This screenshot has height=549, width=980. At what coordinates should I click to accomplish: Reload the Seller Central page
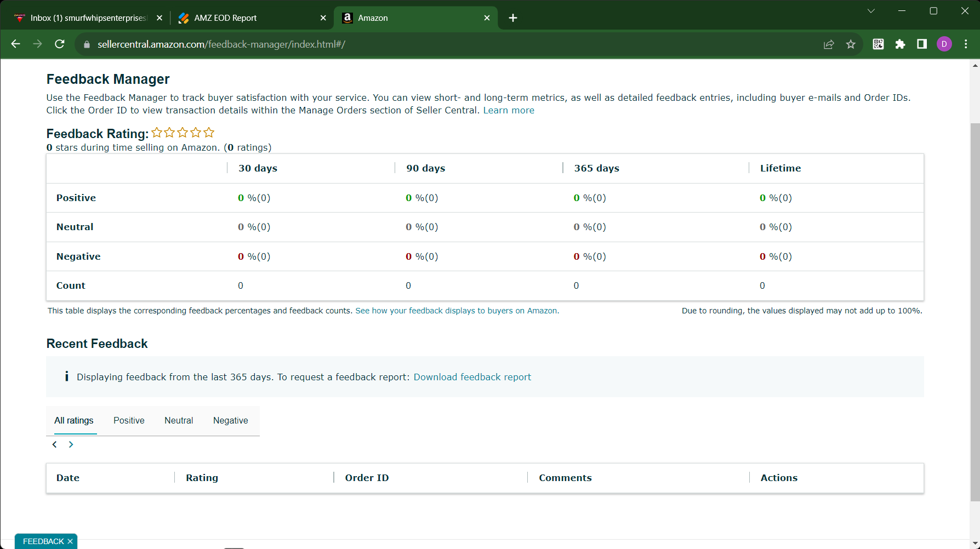[60, 44]
